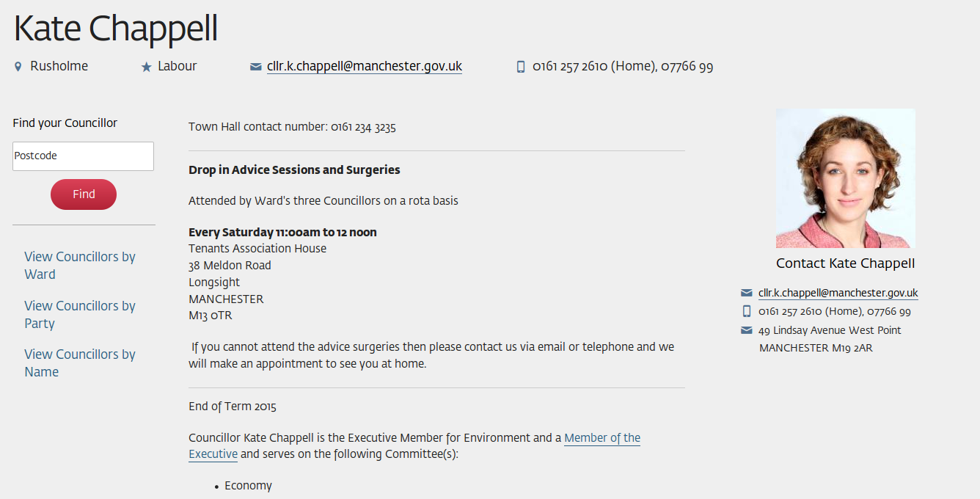The image size is (980, 499).
Task: Click the phone icon in the contact panel
Action: [747, 311]
